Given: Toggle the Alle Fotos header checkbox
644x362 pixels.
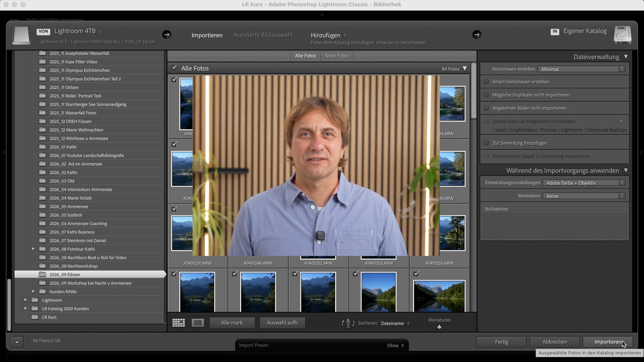Looking at the screenshot, I should pyautogui.click(x=174, y=68).
